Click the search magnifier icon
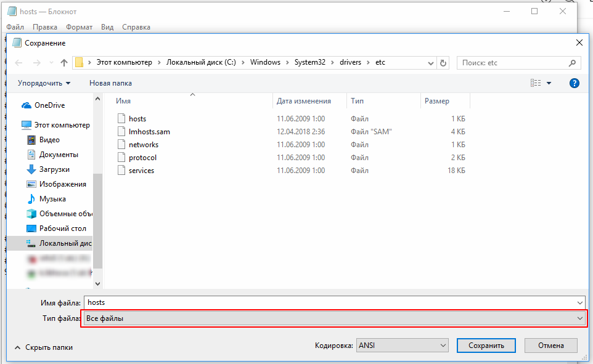 coord(573,63)
